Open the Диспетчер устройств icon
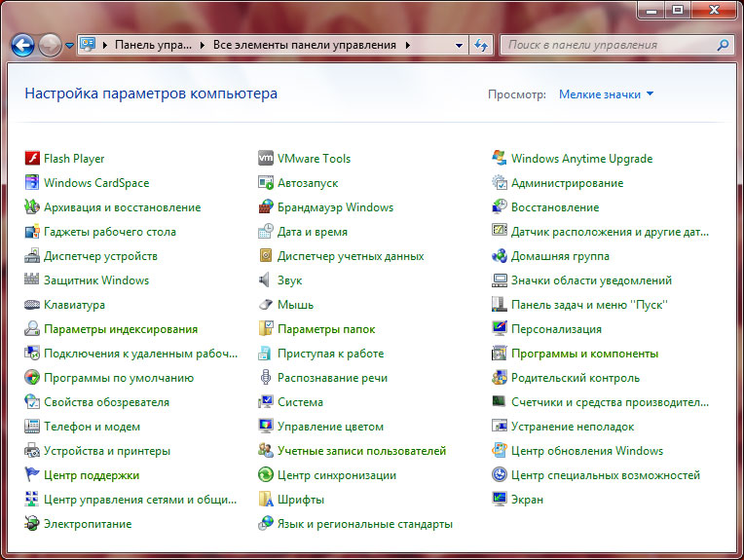 [32, 255]
